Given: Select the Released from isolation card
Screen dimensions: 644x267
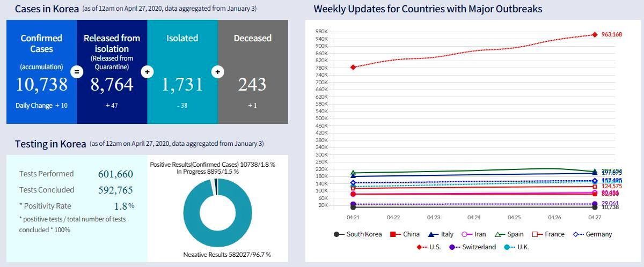Looking at the screenshot, I should 112,72.
